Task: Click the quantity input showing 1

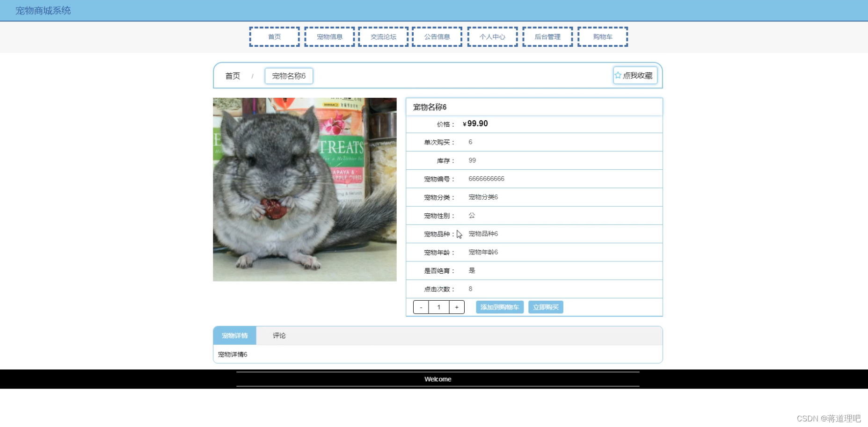Action: pyautogui.click(x=438, y=307)
